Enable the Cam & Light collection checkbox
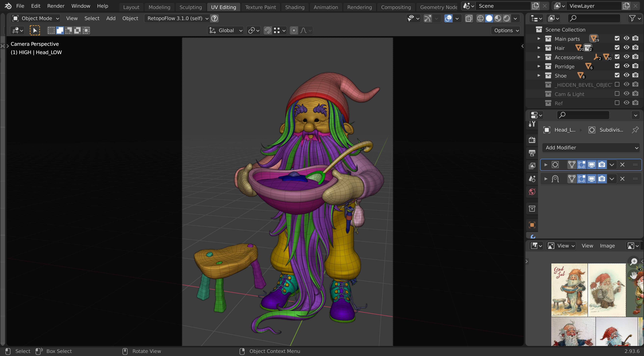Viewport: 644px width, 356px height. (617, 94)
